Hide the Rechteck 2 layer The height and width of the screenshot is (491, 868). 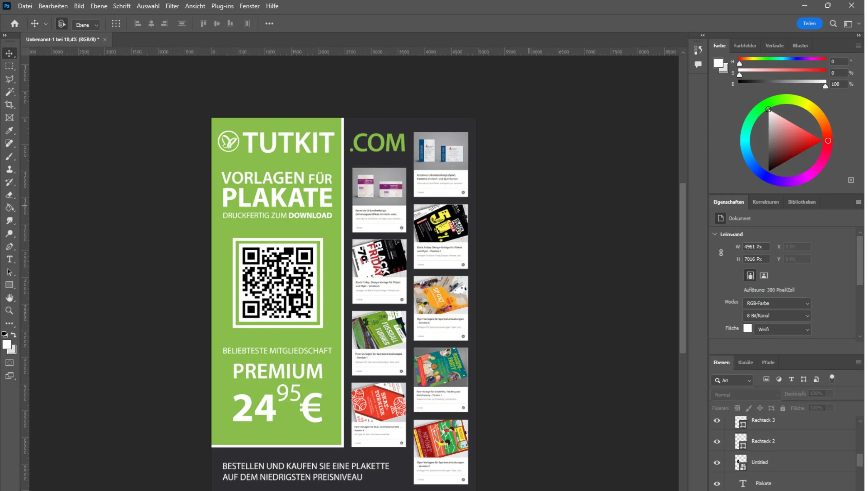point(717,442)
